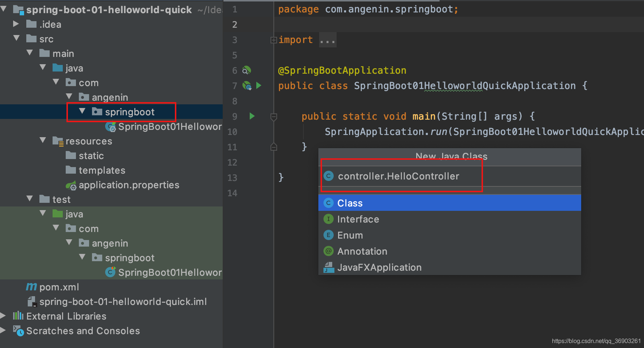
Task: Expand the folded import block
Action: (273, 40)
